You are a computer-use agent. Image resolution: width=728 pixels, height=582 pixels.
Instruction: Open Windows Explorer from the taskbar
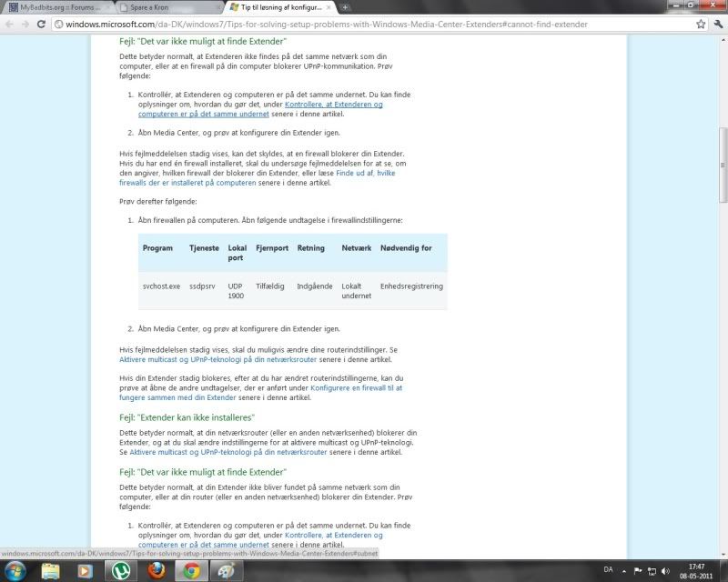point(50,571)
